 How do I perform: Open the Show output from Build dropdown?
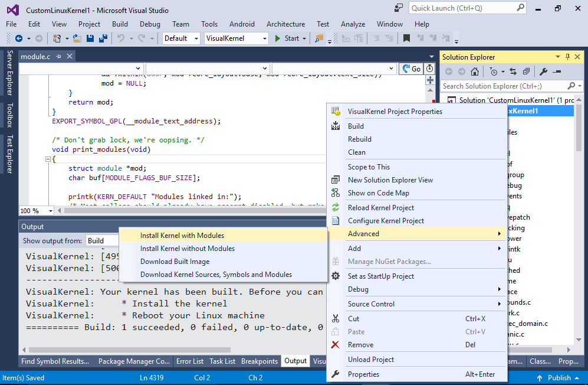click(103, 241)
